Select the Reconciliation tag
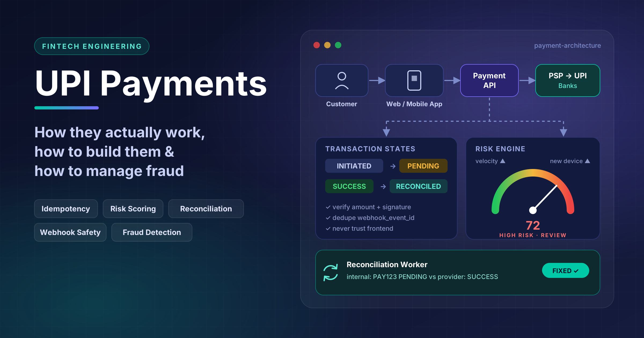 (x=206, y=209)
